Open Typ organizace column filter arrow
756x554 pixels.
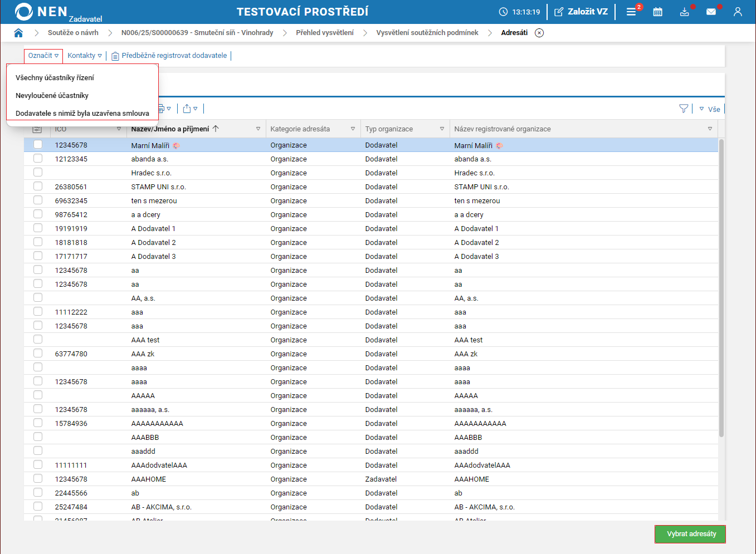click(x=442, y=129)
